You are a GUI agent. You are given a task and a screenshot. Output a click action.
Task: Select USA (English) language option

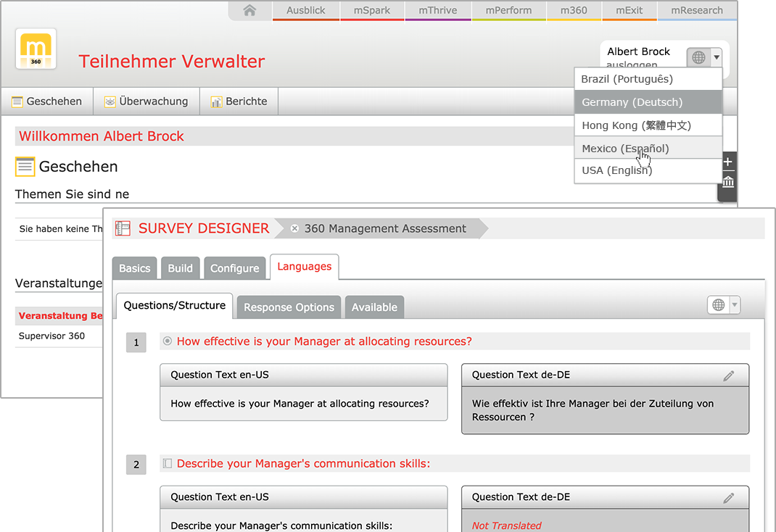(x=616, y=170)
